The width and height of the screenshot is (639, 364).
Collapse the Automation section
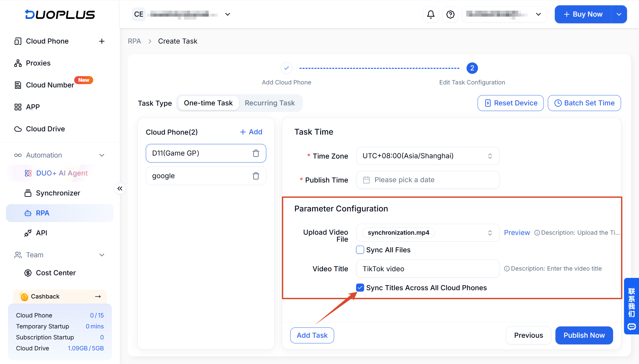tap(102, 155)
